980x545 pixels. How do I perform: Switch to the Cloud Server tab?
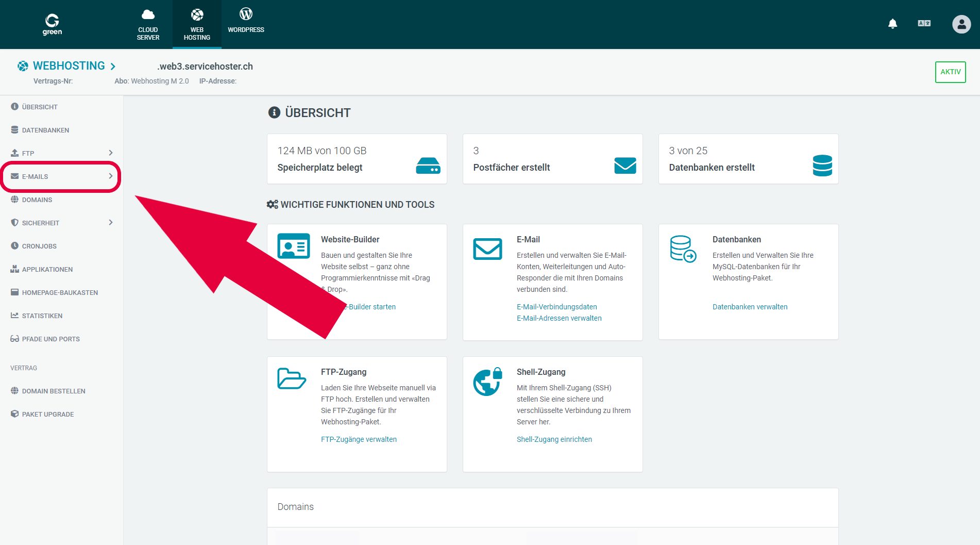tap(148, 24)
